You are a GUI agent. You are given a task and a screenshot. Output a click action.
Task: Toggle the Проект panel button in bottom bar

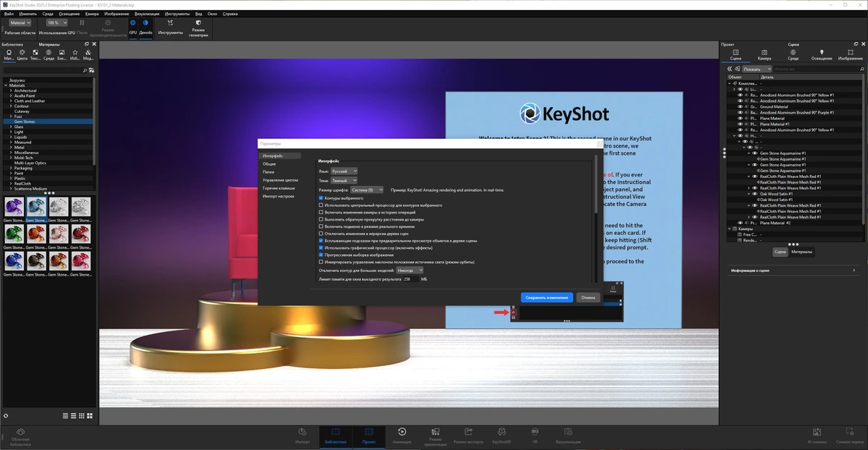369,436
